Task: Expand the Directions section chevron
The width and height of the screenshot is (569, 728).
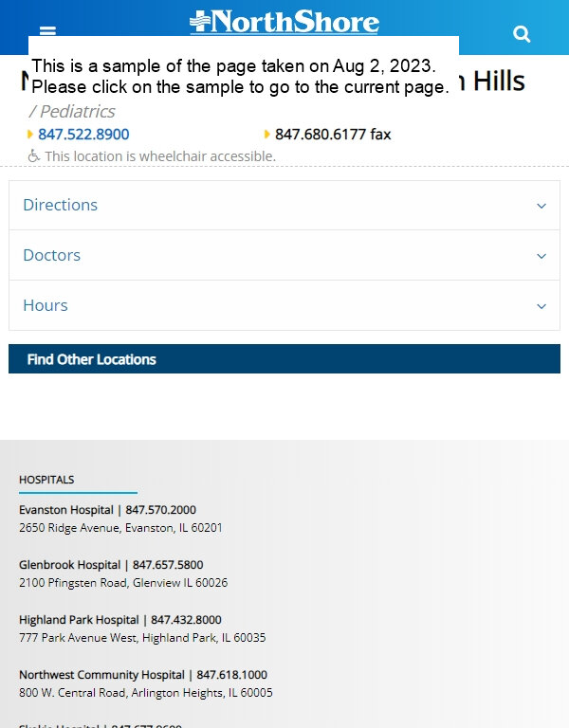Action: click(x=541, y=205)
